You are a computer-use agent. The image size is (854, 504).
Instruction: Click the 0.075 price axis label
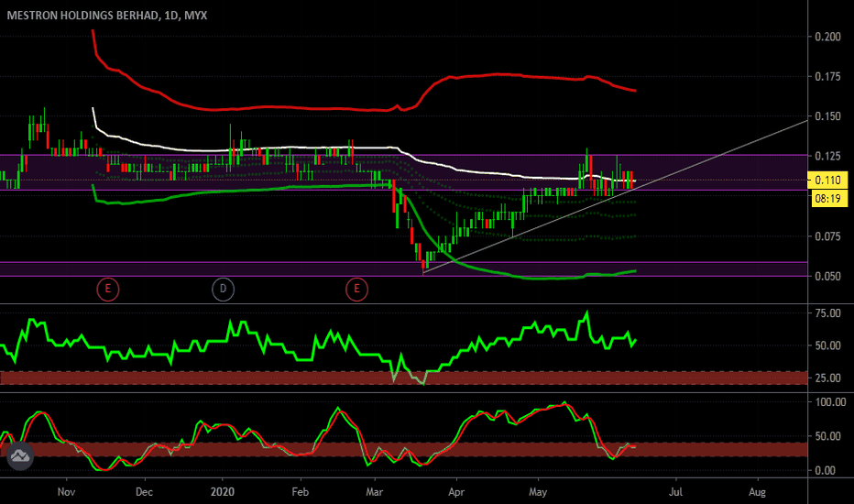click(x=827, y=236)
